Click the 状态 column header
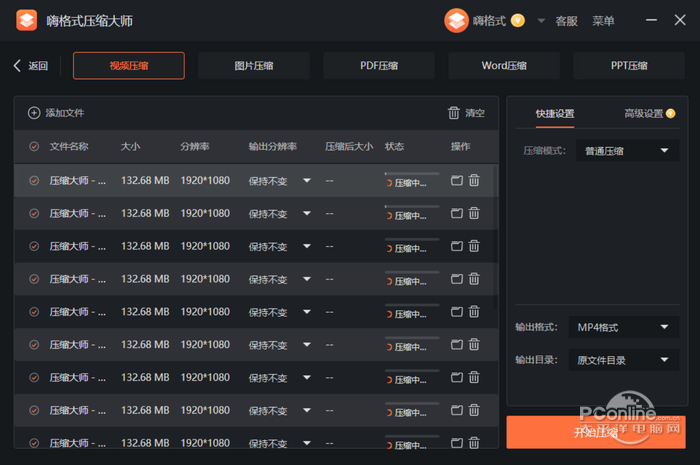 (394, 146)
